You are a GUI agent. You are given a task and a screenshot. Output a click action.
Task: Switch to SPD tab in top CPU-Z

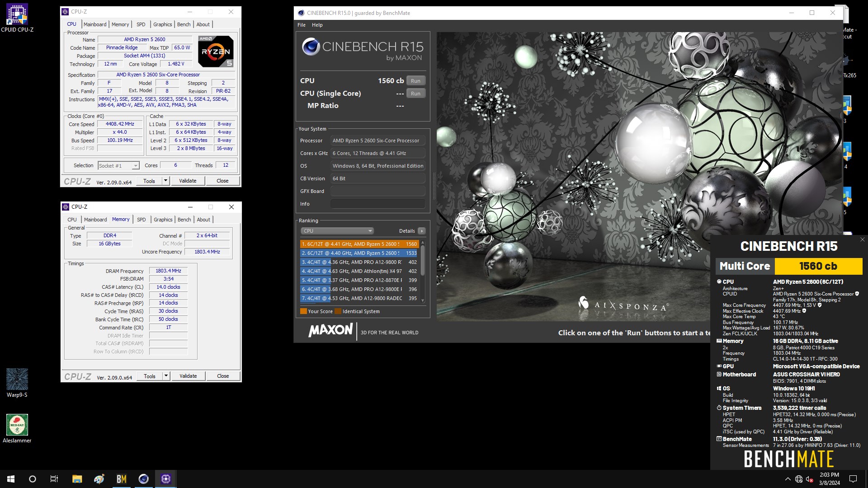pyautogui.click(x=141, y=24)
